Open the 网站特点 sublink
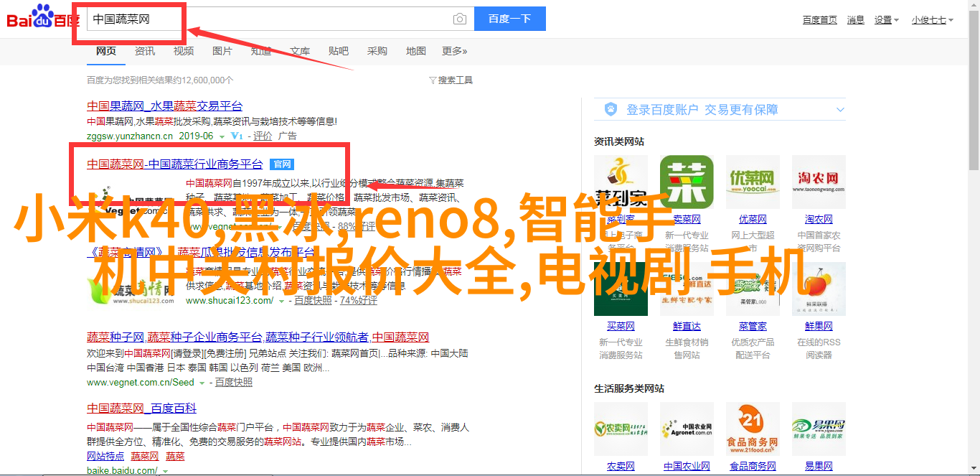 (x=105, y=456)
